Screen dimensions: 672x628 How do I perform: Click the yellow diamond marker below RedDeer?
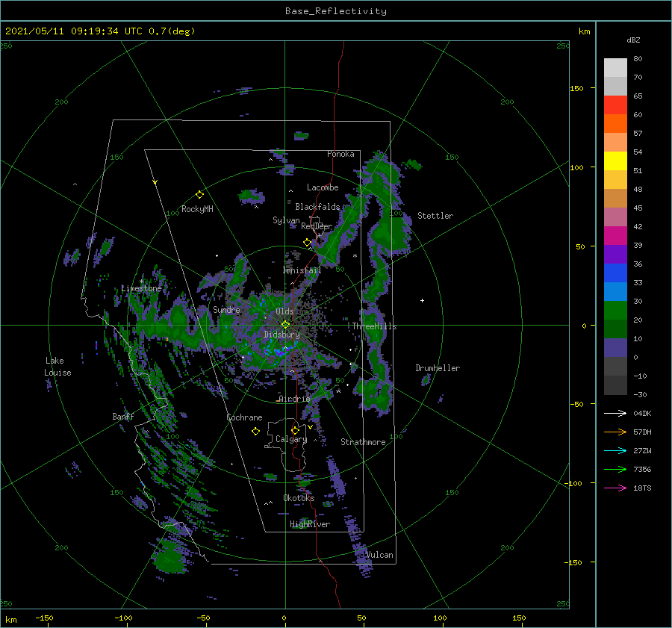(308, 243)
